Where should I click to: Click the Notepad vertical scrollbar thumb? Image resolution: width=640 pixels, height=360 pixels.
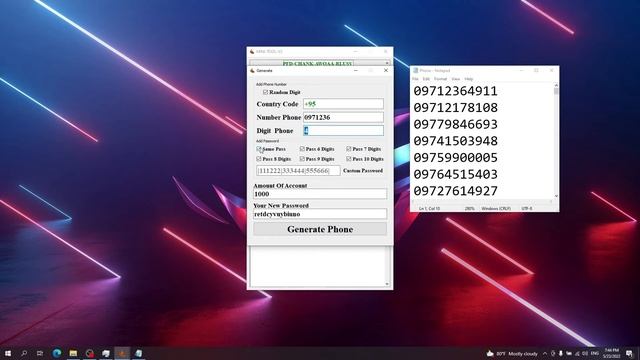click(556, 91)
